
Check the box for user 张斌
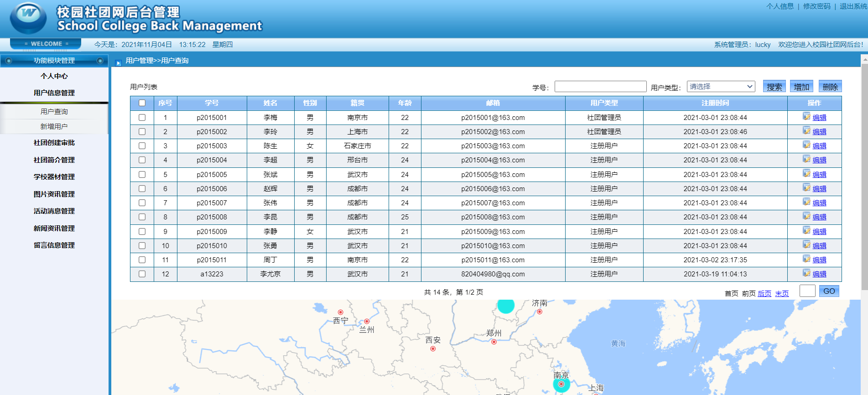pos(142,175)
